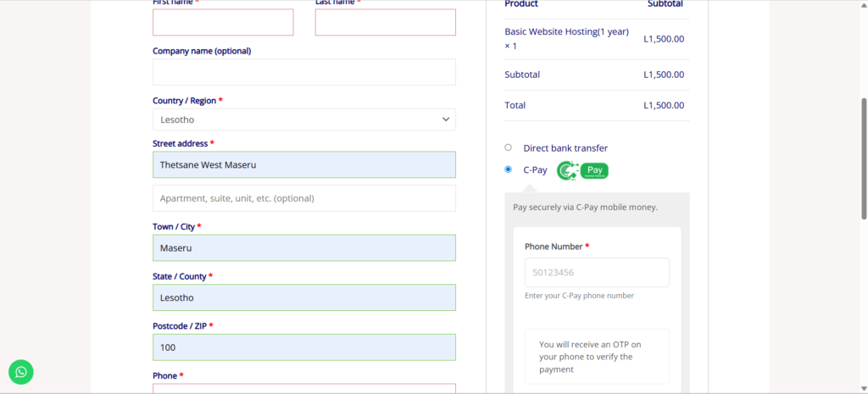This screenshot has height=394, width=868.
Task: Click the Basic Website Hosting product name
Action: pos(565,31)
